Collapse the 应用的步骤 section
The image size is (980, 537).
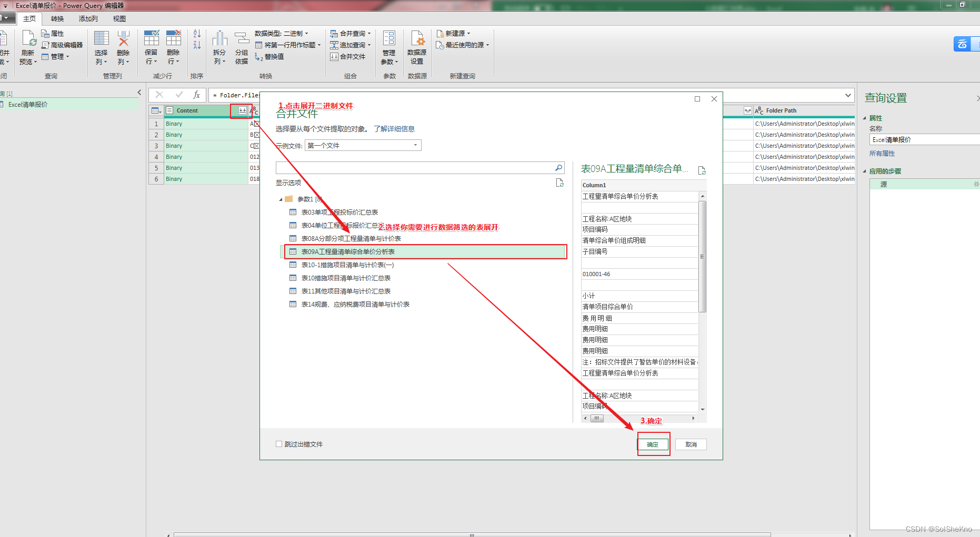[864, 171]
